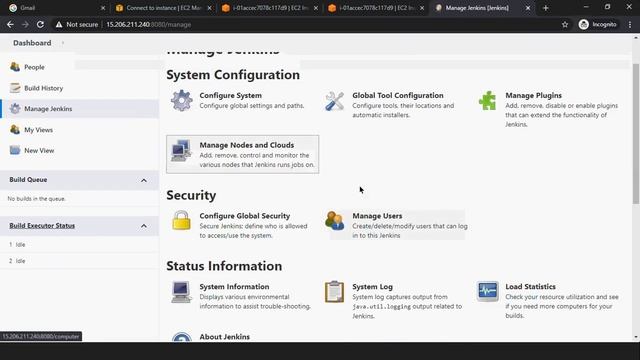Go forward with the browser forward arrow
Screen dimensions: 640x360
tap(25, 24)
